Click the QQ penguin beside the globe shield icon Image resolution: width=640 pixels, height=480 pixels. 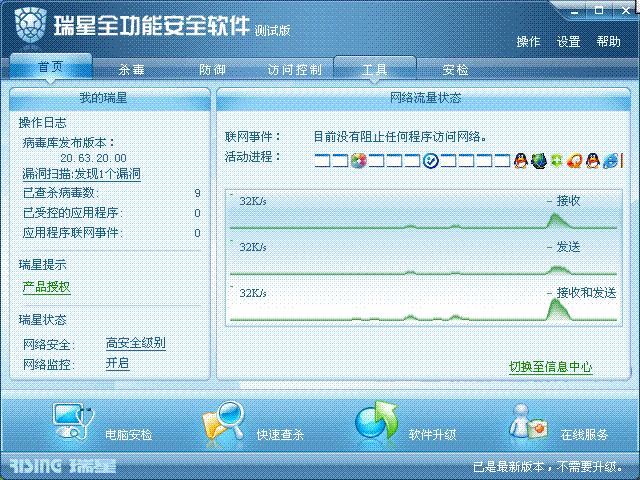pyautogui.click(x=520, y=161)
